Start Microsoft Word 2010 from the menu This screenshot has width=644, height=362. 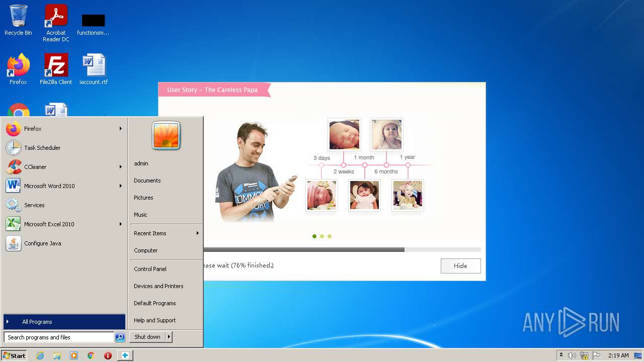63,186
